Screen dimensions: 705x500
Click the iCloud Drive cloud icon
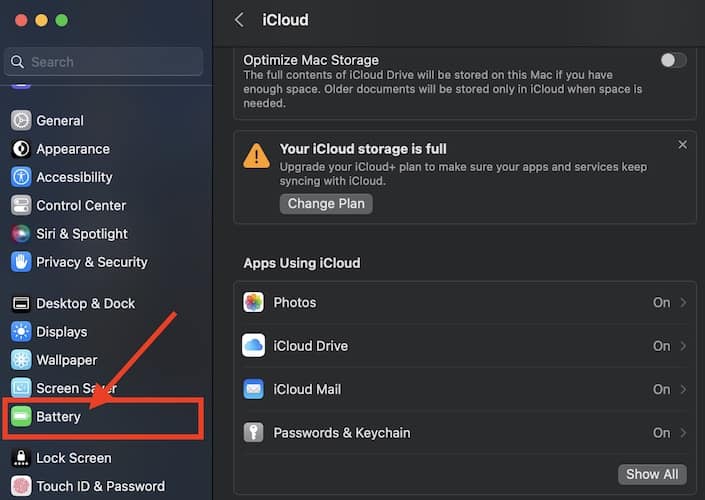tap(254, 346)
